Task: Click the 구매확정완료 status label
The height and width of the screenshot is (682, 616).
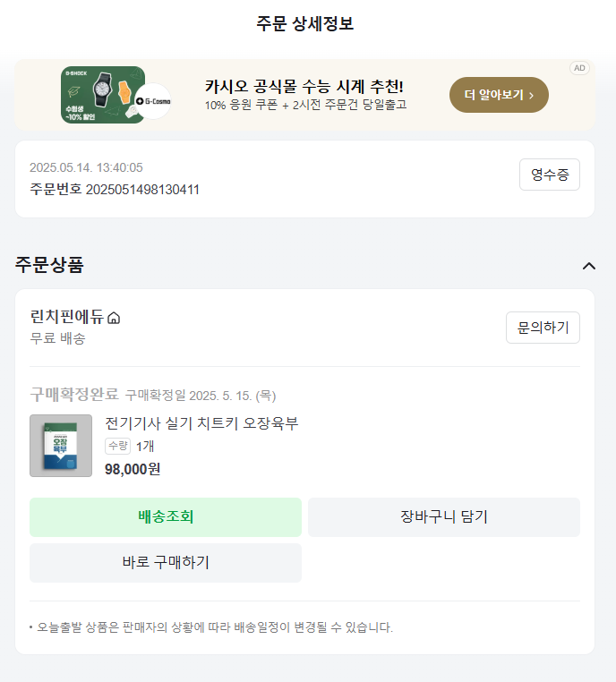Action: [x=73, y=394]
